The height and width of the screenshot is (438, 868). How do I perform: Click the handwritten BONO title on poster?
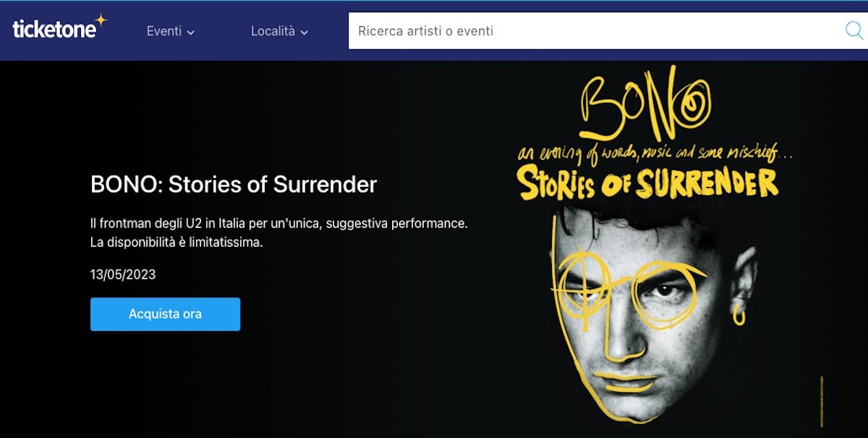[x=644, y=105]
